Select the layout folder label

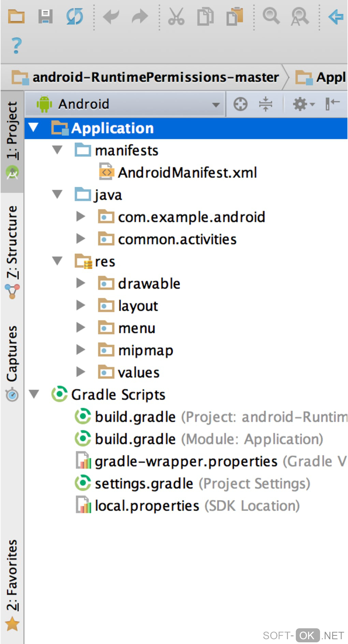138,306
